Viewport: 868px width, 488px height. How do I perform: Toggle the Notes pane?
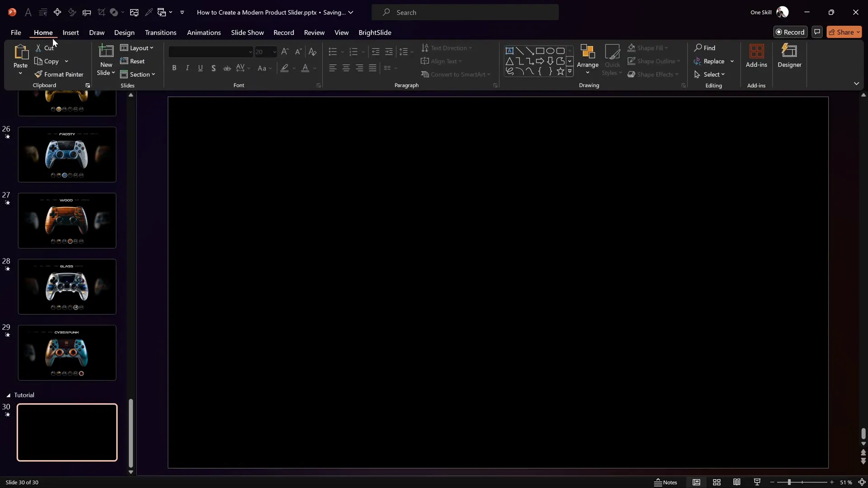pos(665,482)
